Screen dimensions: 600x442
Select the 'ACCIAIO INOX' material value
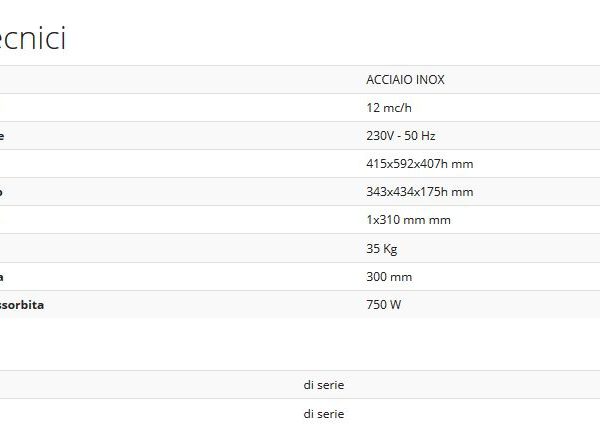(405, 80)
